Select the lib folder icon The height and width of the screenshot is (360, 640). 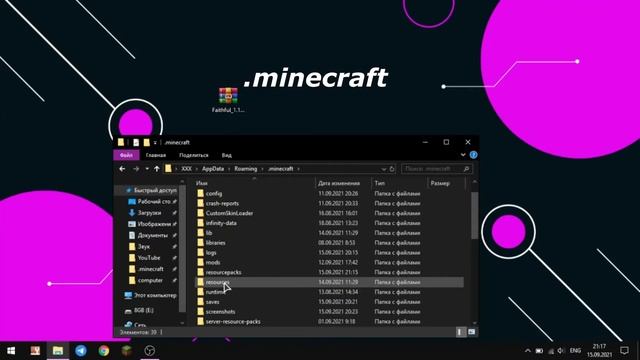pyautogui.click(x=200, y=233)
